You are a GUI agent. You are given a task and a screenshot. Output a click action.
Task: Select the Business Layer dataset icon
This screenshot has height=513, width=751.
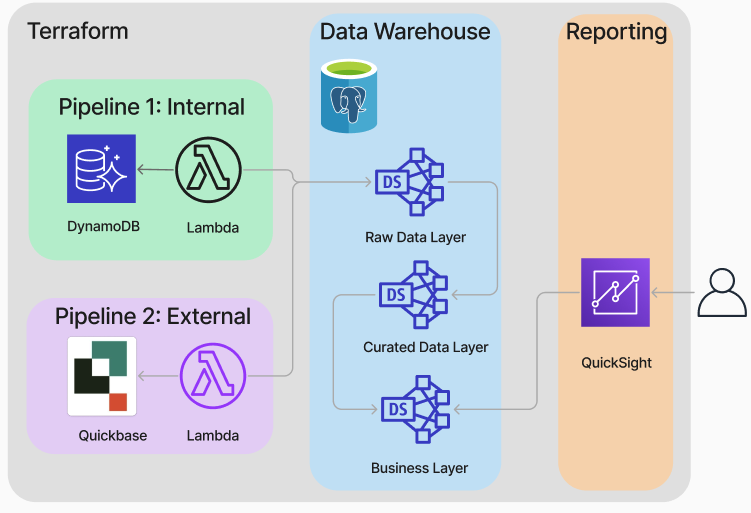point(413,409)
